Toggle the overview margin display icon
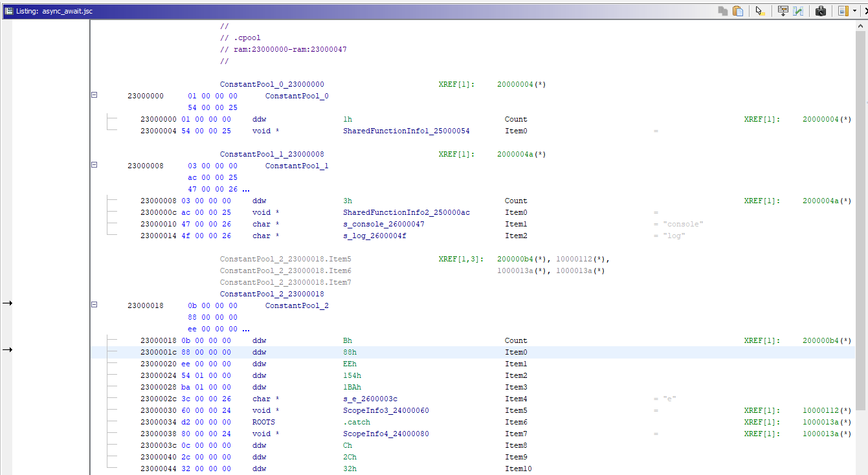The image size is (868, 475). point(842,11)
